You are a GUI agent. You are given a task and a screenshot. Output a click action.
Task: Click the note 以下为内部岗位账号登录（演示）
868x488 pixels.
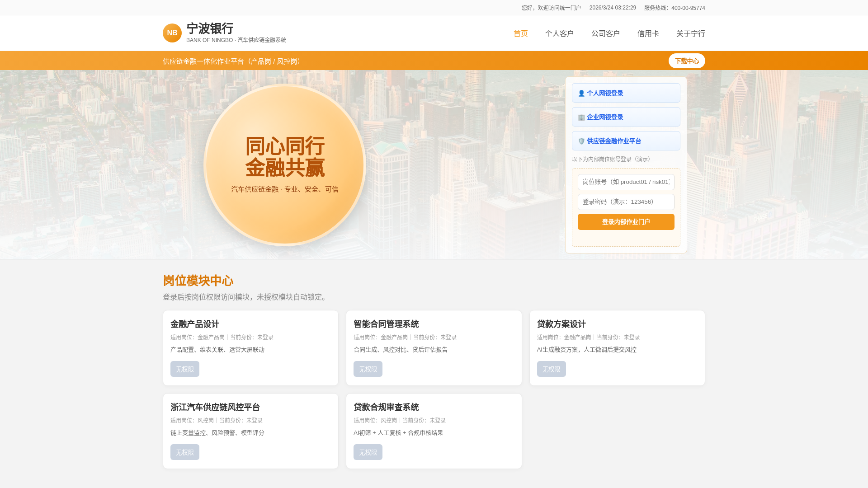612,159
